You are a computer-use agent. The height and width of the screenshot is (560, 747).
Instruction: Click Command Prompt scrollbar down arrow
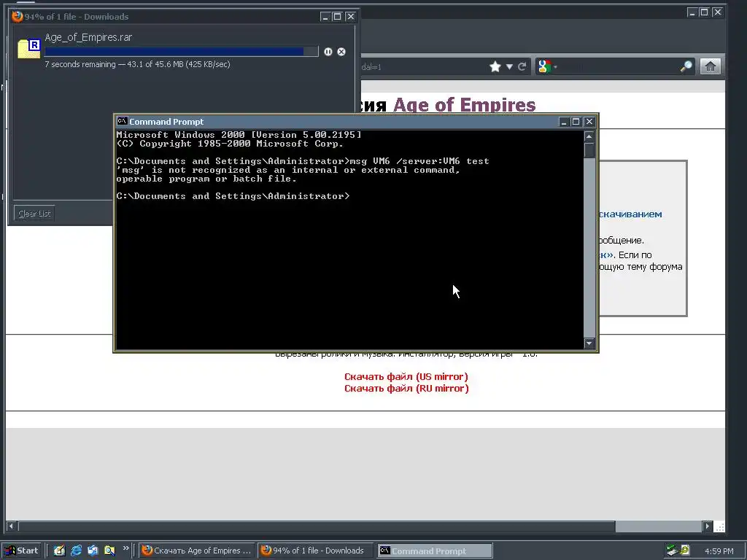pyautogui.click(x=589, y=343)
